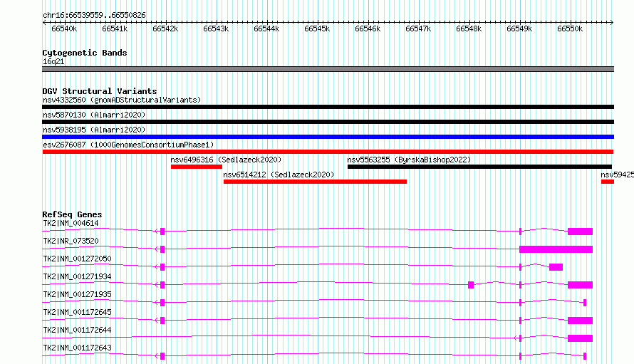Click the left arrow exon of TK2|NM_001172645

(x=162, y=321)
